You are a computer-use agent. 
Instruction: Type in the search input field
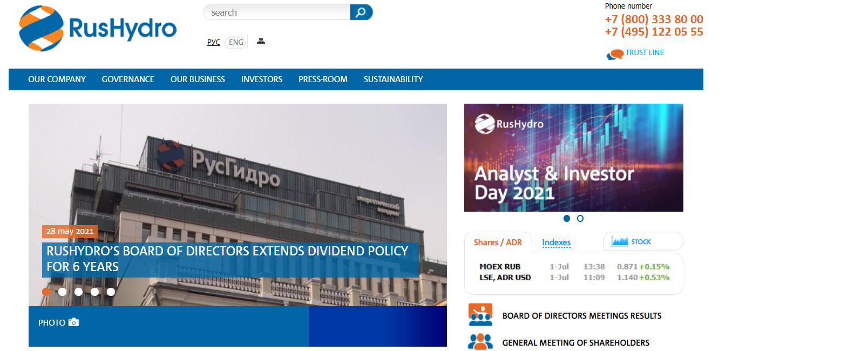[277, 12]
